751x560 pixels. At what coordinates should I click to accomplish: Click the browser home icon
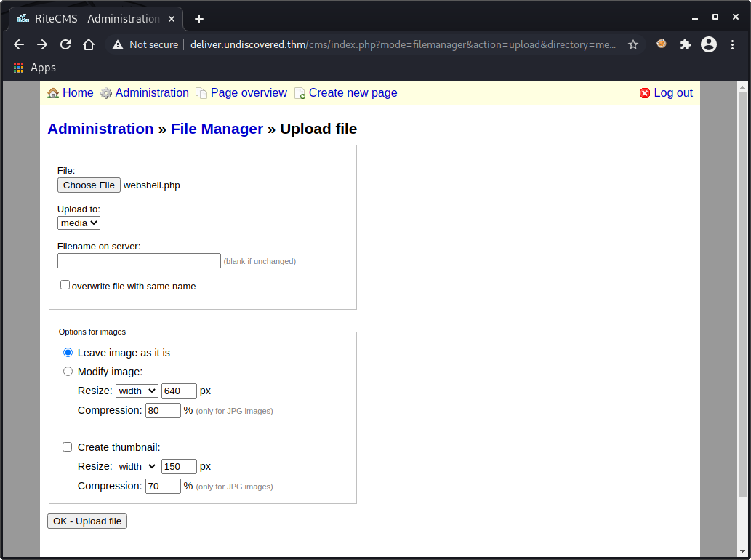point(89,44)
